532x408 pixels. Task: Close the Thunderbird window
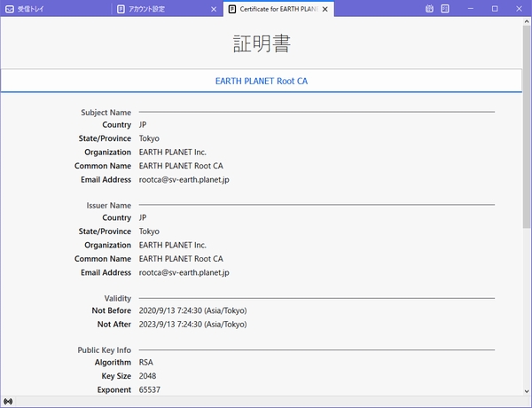(x=519, y=9)
